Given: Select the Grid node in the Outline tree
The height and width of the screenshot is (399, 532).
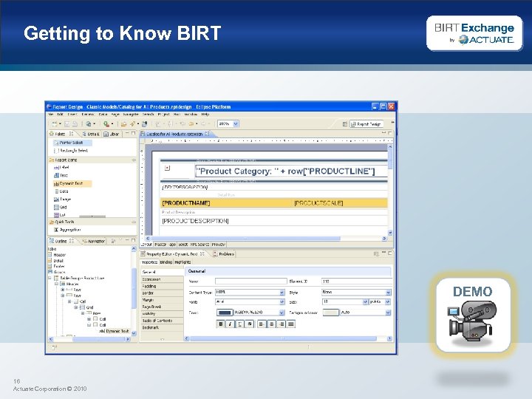Looking at the screenshot, I should 86,307.
